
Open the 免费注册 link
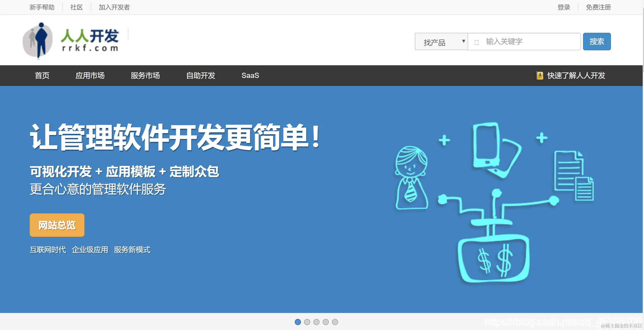pos(598,7)
